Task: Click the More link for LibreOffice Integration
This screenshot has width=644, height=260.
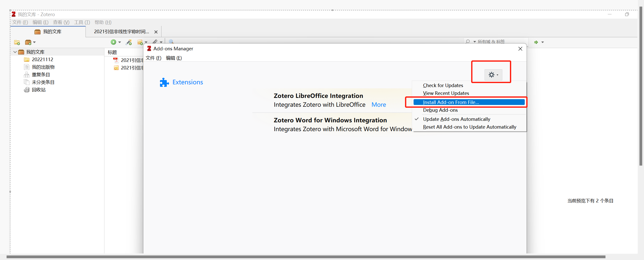Action: tap(379, 105)
